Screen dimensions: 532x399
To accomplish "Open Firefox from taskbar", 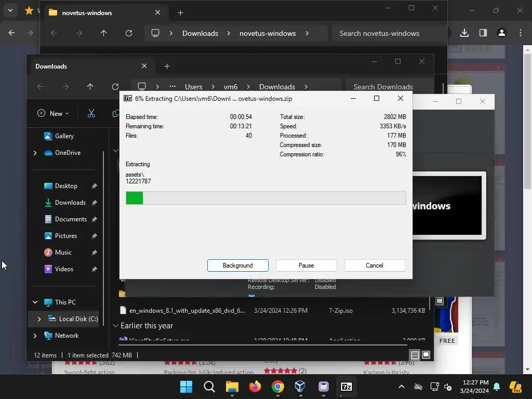I will (255, 387).
